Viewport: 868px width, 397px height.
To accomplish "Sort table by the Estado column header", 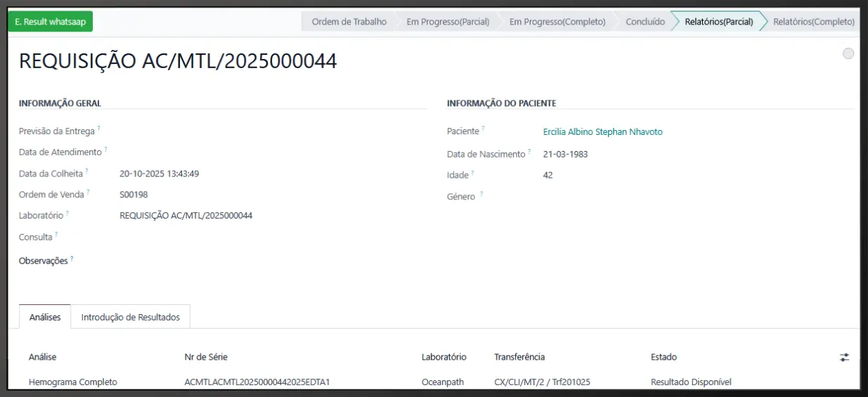I will (663, 357).
